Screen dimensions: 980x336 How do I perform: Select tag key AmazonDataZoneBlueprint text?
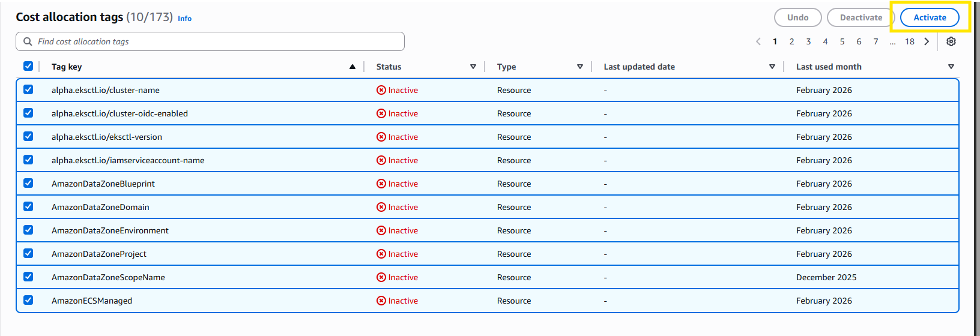coord(103,184)
